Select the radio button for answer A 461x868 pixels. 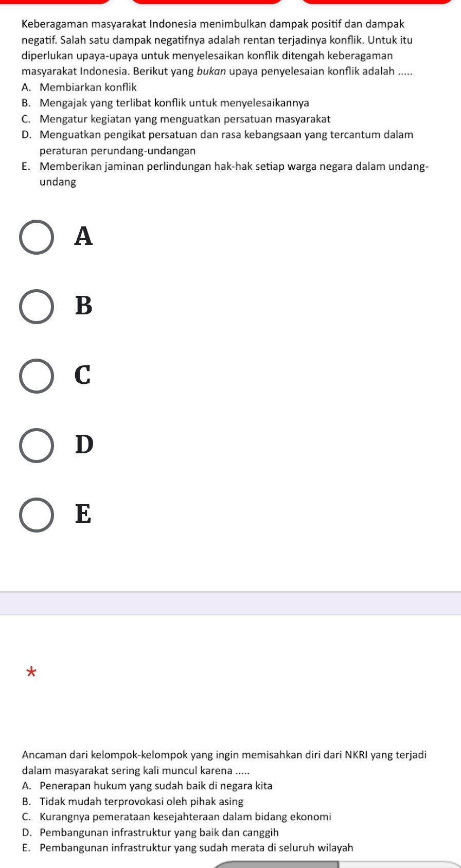tap(37, 237)
